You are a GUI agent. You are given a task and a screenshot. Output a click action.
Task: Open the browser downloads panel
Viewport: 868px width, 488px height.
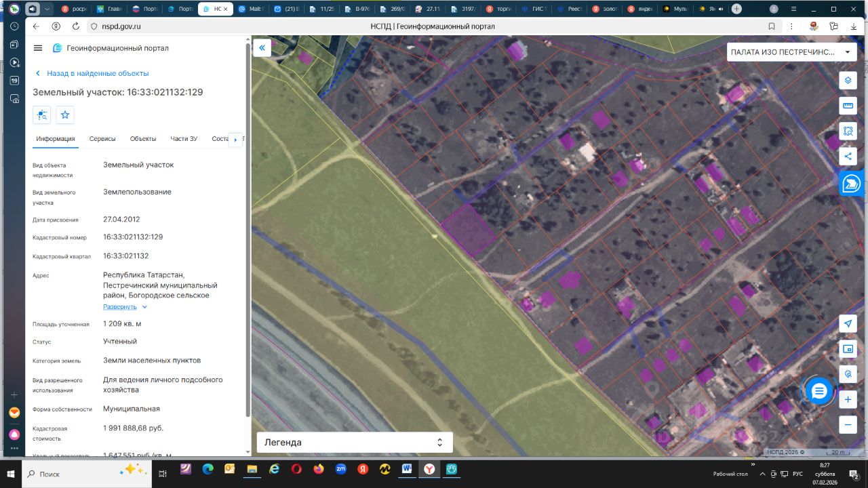click(852, 26)
